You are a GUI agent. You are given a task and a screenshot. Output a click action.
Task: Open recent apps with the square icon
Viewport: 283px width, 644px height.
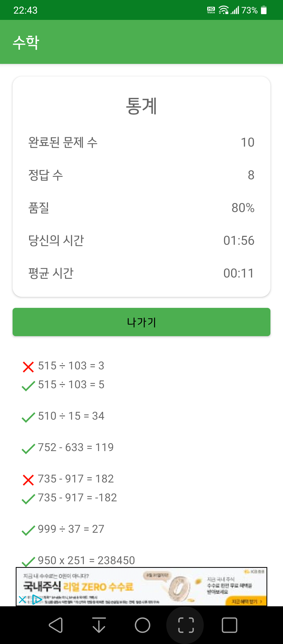click(x=230, y=625)
